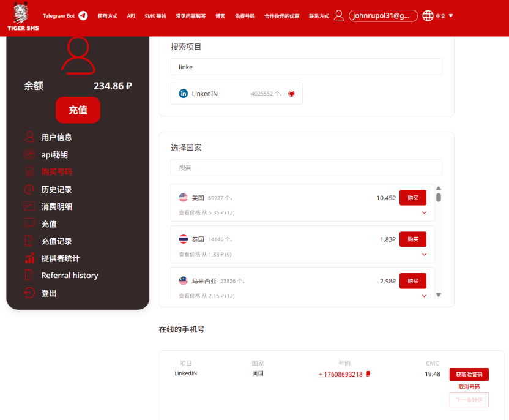Open SMS 赚钱 menu item
The height and width of the screenshot is (420, 509).
(155, 16)
